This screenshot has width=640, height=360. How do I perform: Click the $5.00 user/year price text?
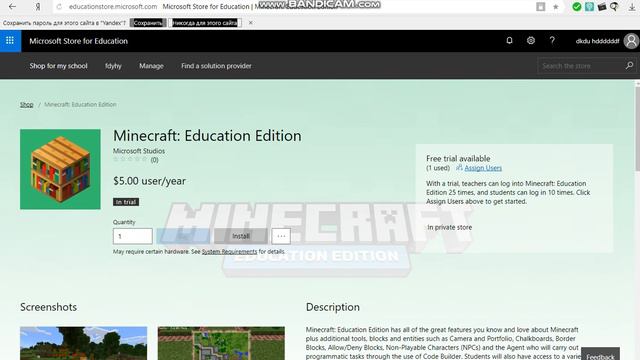click(x=149, y=181)
